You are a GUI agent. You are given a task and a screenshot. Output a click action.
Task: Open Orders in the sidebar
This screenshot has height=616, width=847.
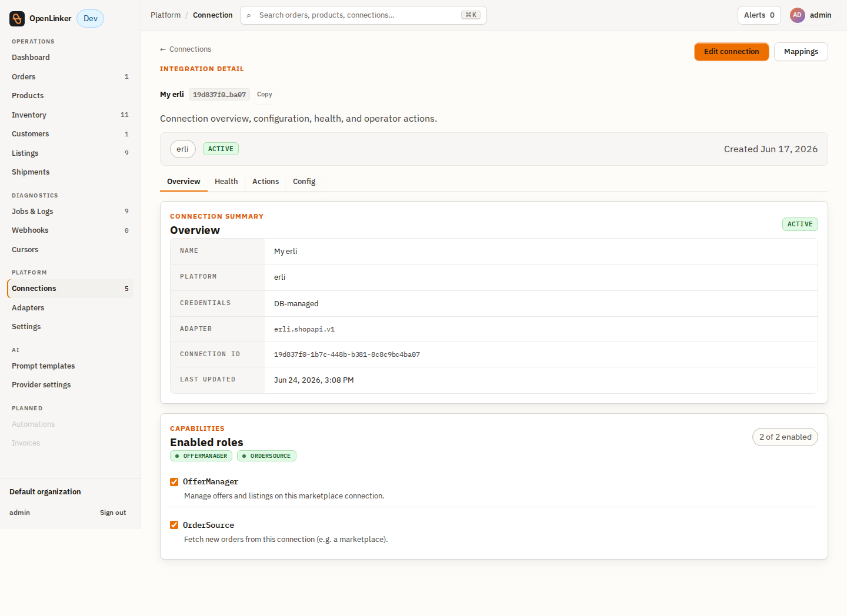click(70, 77)
